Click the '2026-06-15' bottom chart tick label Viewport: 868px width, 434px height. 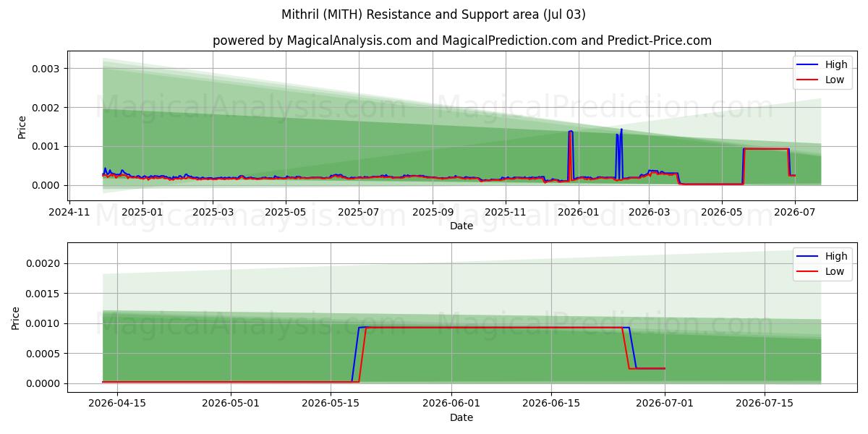[551, 403]
